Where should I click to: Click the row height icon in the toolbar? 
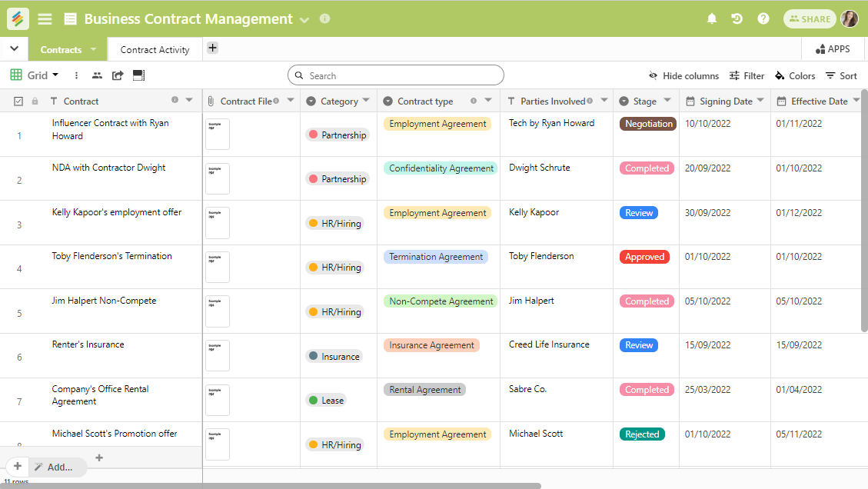tap(138, 75)
